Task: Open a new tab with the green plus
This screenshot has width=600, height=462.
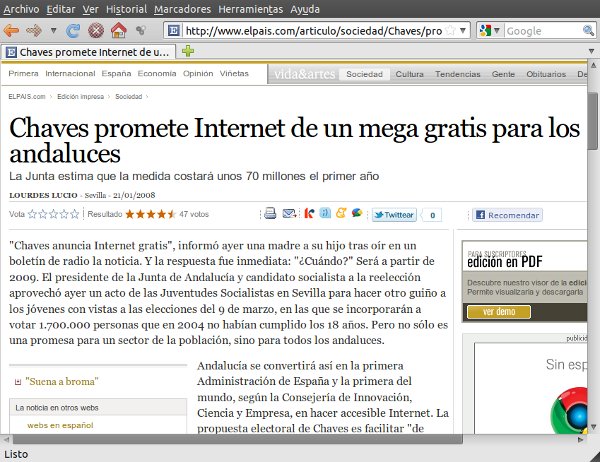Action: 188,51
